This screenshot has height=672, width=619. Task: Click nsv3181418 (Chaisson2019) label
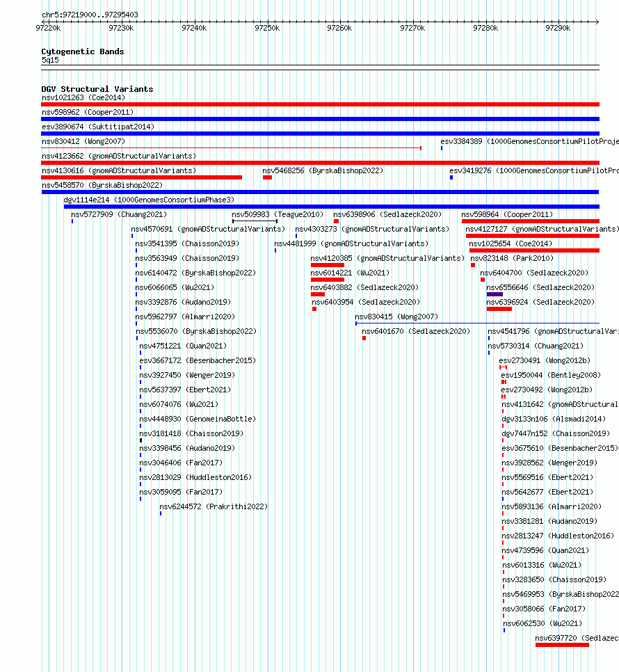(191, 433)
